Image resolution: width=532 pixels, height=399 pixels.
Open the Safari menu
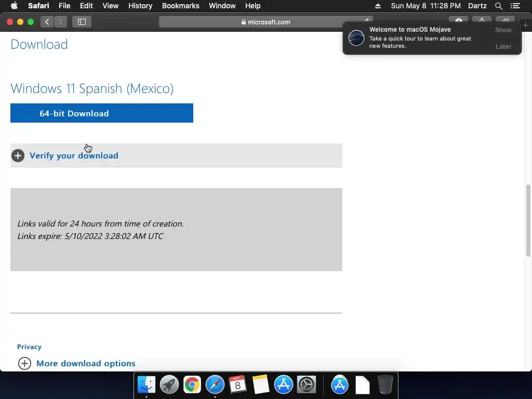tap(38, 6)
